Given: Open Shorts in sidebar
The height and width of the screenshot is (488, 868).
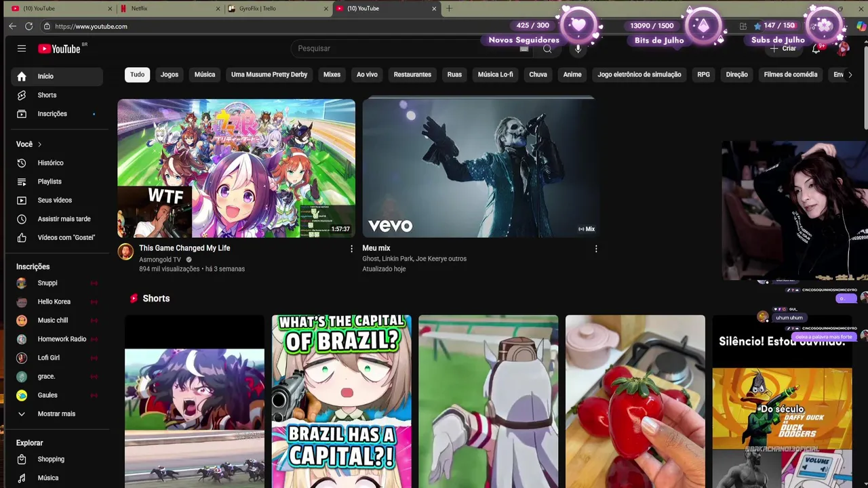Looking at the screenshot, I should coord(57,95).
